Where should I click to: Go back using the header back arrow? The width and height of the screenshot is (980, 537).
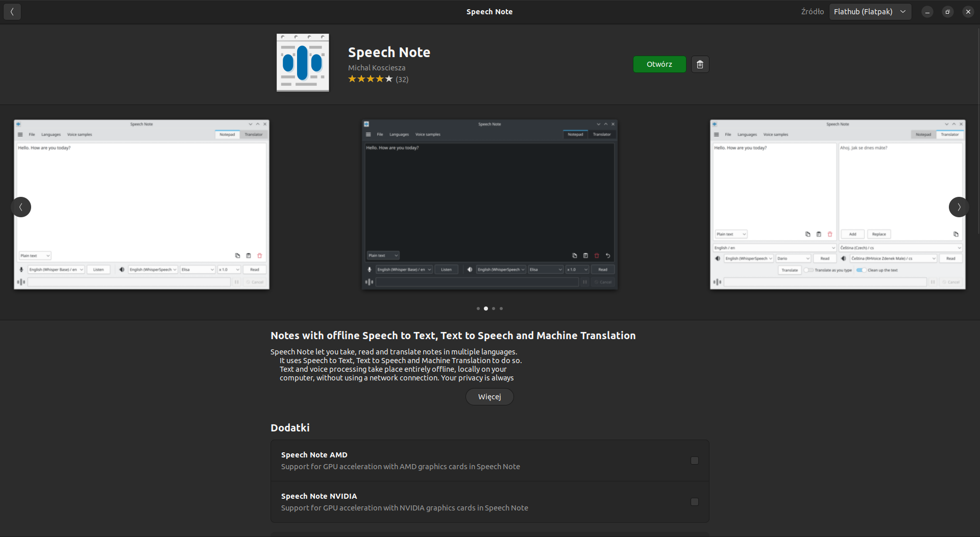click(x=12, y=11)
